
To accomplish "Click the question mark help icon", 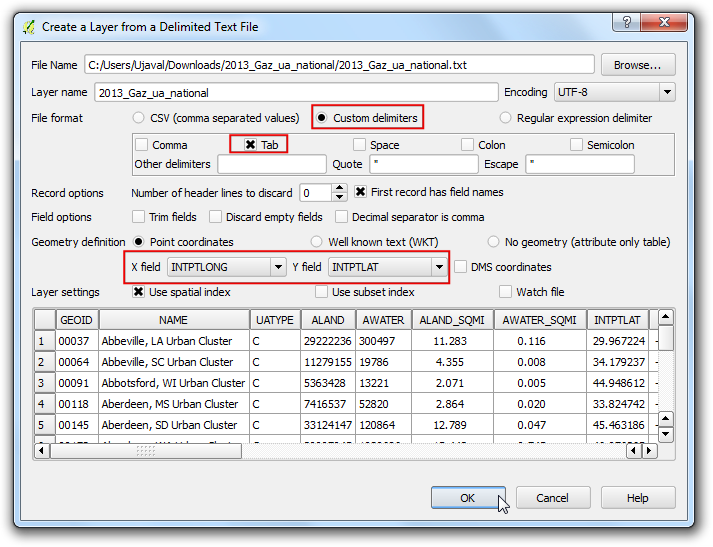I will tap(627, 22).
